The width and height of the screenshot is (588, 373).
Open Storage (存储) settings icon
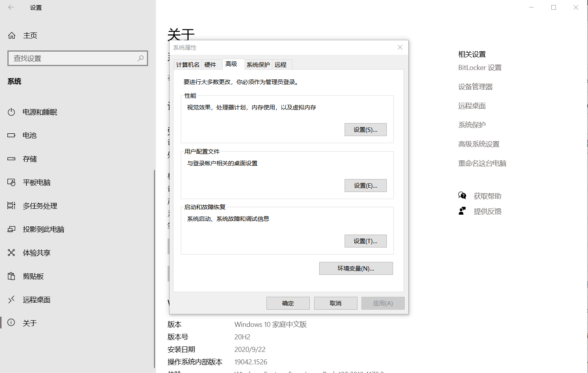pyautogui.click(x=11, y=159)
